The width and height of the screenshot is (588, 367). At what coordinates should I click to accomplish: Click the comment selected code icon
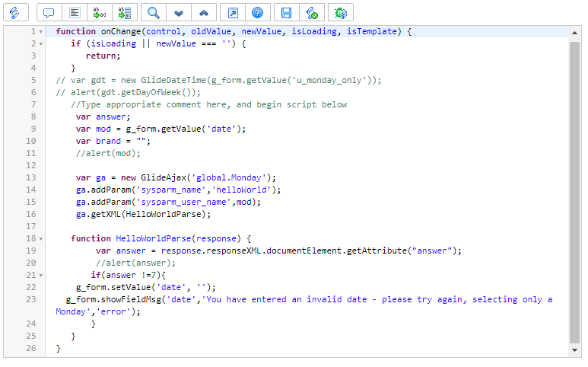click(x=49, y=13)
